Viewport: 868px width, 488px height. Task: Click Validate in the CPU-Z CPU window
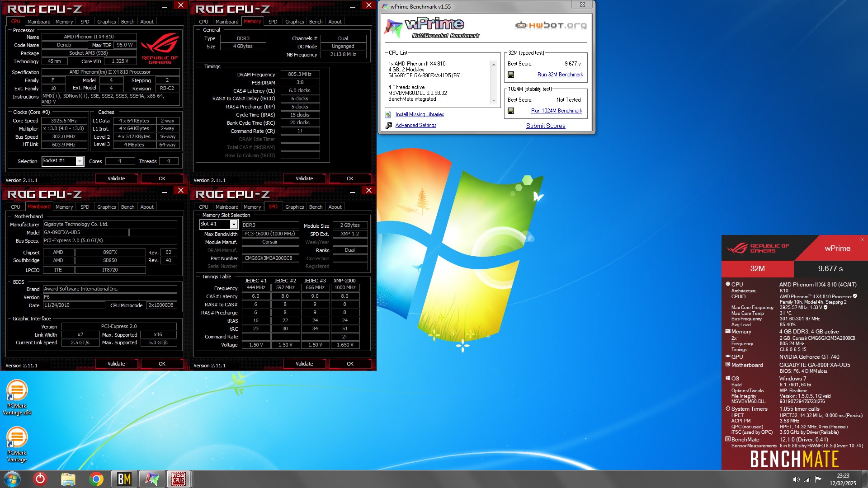116,178
